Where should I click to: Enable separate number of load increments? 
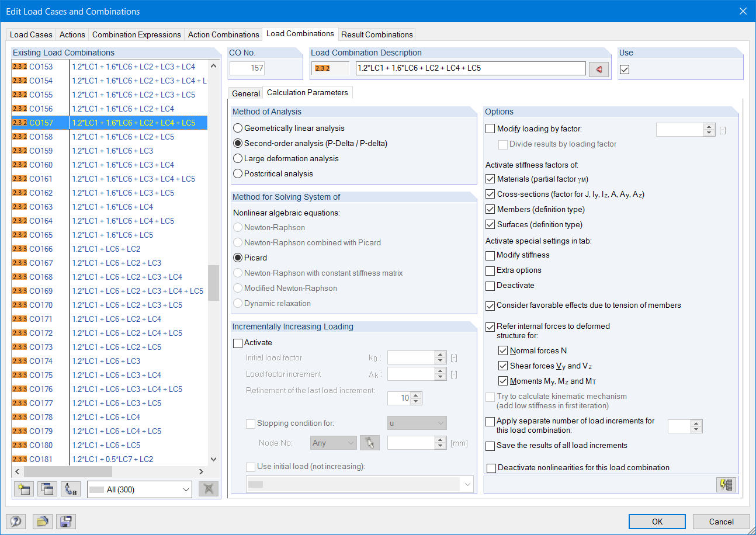coord(490,421)
